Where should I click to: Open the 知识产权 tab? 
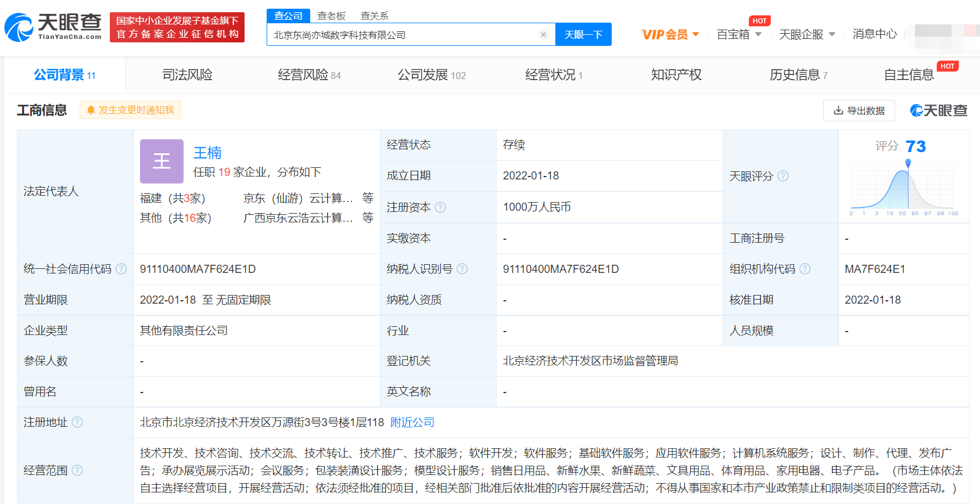[676, 75]
